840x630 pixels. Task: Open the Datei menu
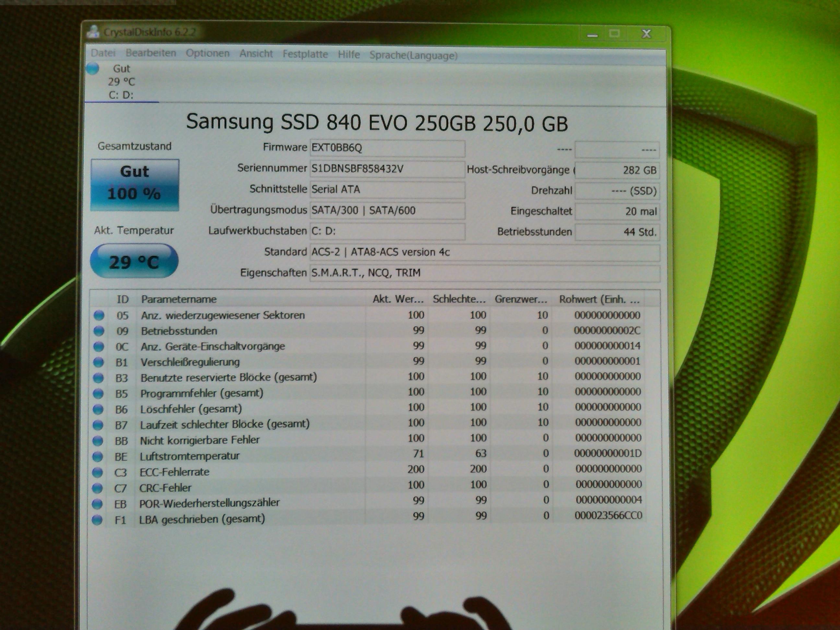point(103,53)
